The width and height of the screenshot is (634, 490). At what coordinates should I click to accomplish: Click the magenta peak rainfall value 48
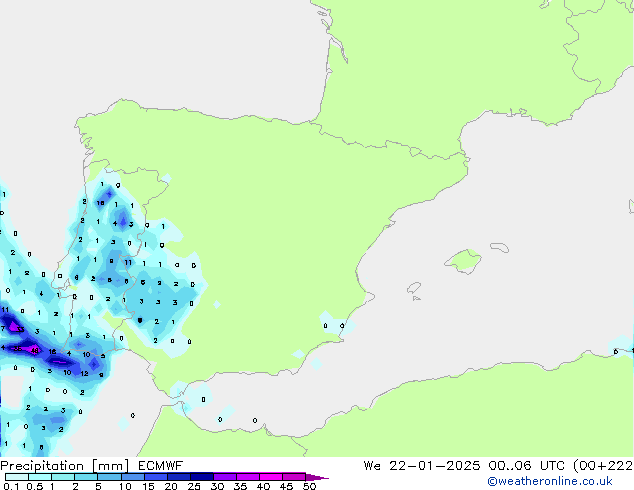(x=34, y=351)
